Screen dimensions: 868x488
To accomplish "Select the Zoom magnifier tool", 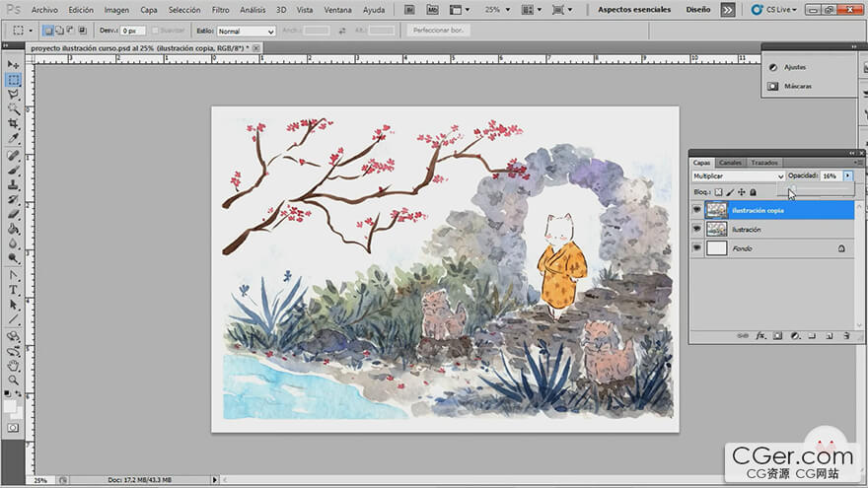I will (x=14, y=380).
